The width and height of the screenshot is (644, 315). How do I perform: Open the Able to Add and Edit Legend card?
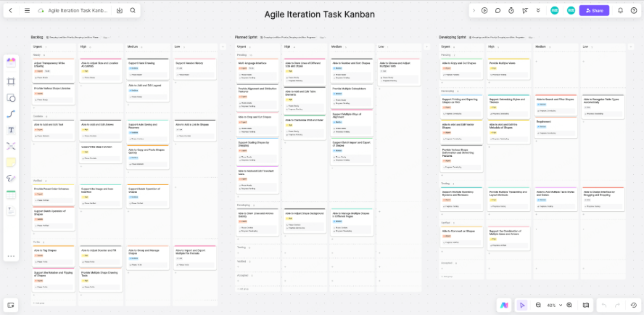pyautogui.click(x=147, y=91)
